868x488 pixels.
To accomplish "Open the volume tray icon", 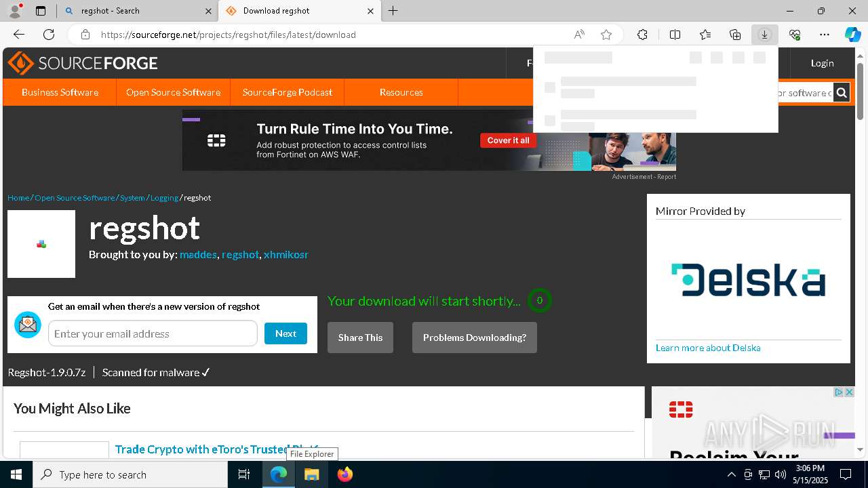I will [x=781, y=474].
